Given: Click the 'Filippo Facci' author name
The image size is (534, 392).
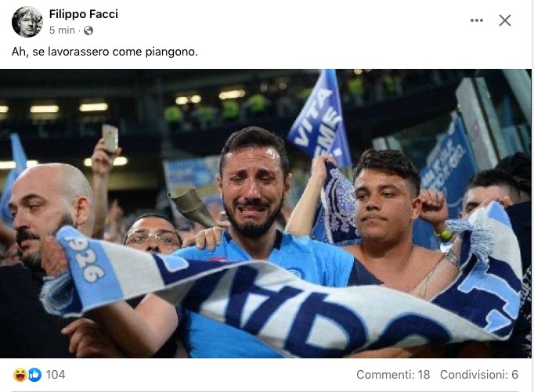Looking at the screenshot, I should [84, 14].
